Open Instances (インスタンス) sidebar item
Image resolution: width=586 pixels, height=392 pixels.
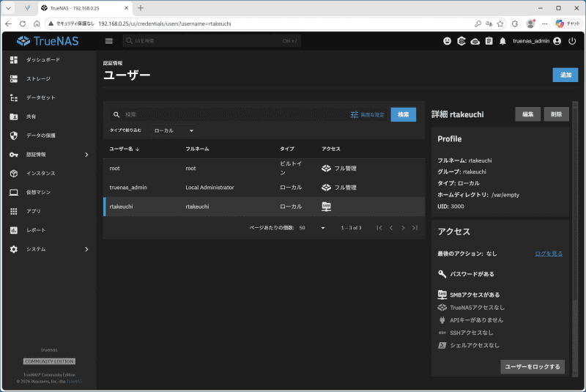coord(48,174)
